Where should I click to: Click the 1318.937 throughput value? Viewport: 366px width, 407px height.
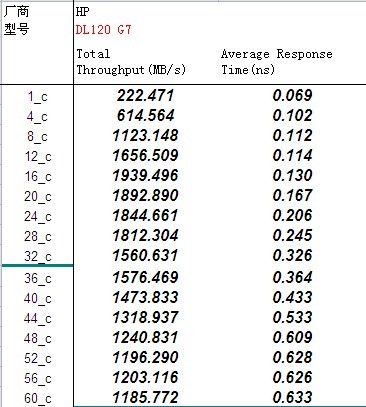point(145,318)
